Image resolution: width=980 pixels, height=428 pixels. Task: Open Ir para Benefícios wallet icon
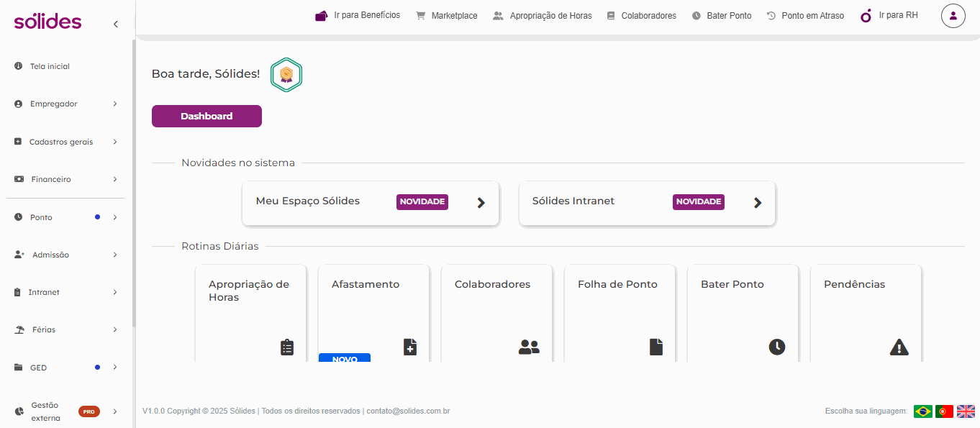click(x=321, y=15)
